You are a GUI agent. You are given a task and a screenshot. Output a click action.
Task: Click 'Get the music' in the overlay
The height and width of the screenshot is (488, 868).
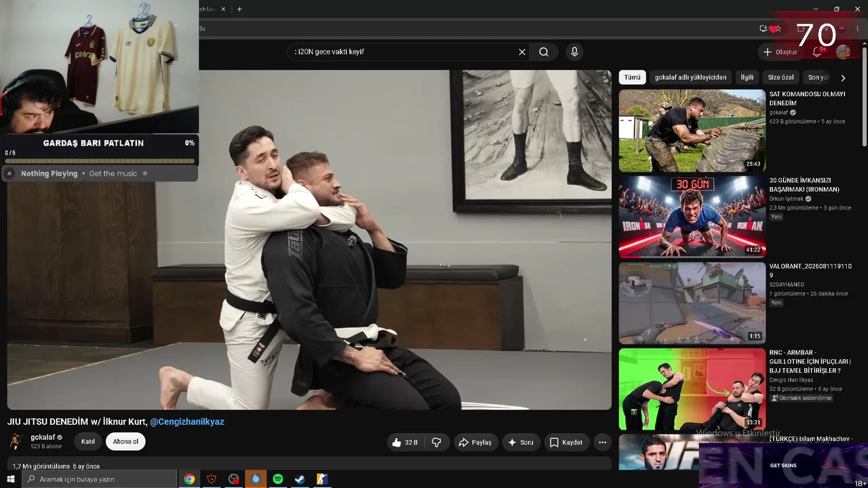(x=113, y=174)
